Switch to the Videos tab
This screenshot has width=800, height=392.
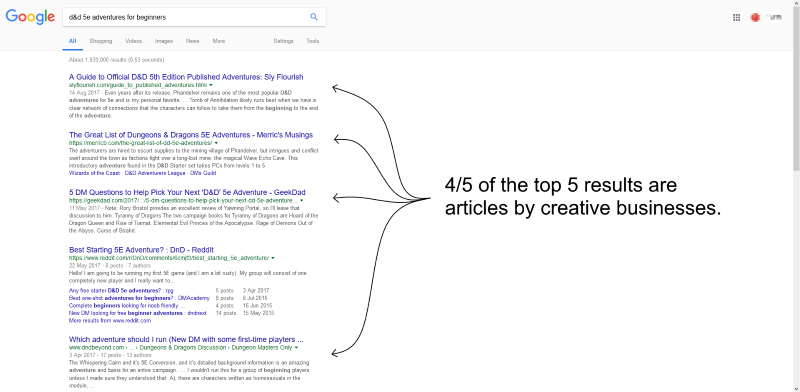point(133,41)
